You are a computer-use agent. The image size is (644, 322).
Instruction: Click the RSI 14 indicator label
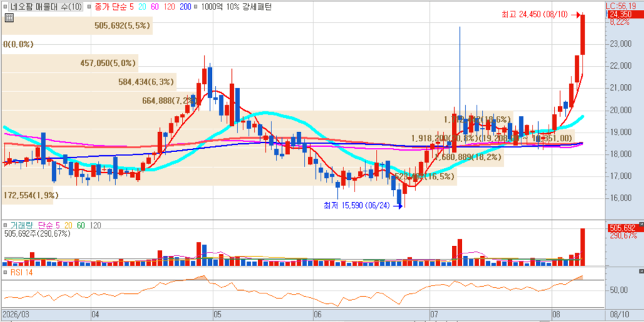click(21, 272)
